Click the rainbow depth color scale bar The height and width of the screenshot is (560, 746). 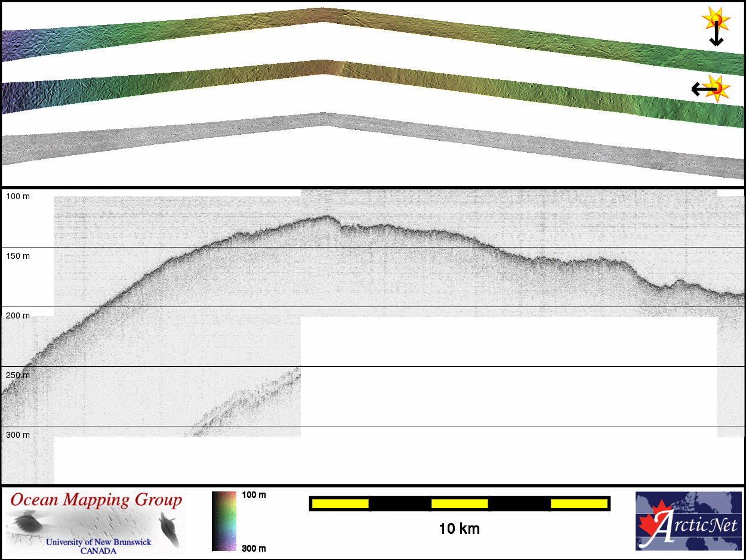[x=224, y=521]
